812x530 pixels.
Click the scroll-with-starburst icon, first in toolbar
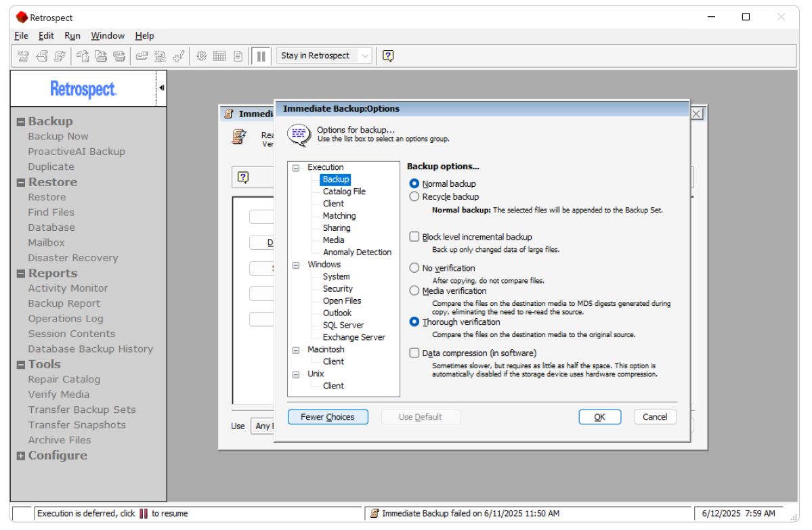tap(23, 56)
